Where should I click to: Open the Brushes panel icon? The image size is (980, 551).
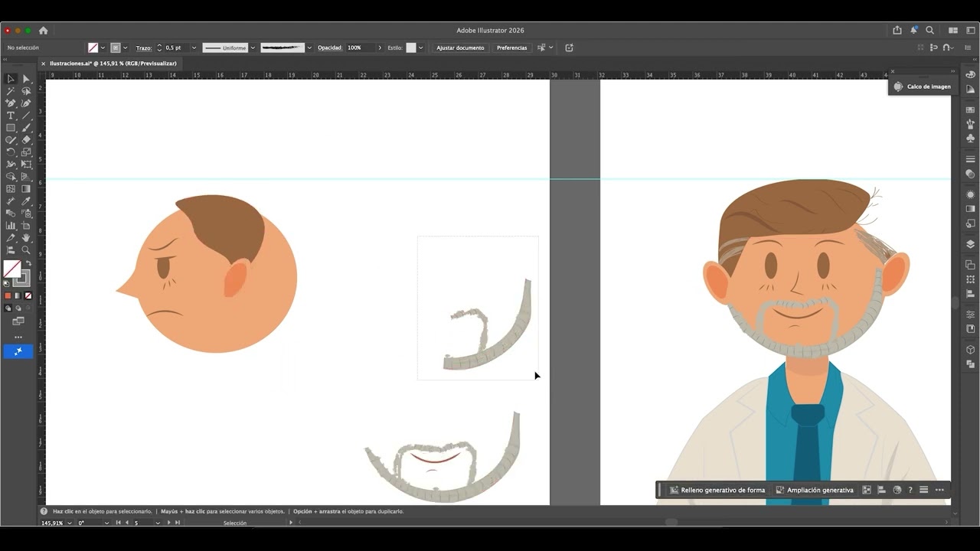coord(970,123)
